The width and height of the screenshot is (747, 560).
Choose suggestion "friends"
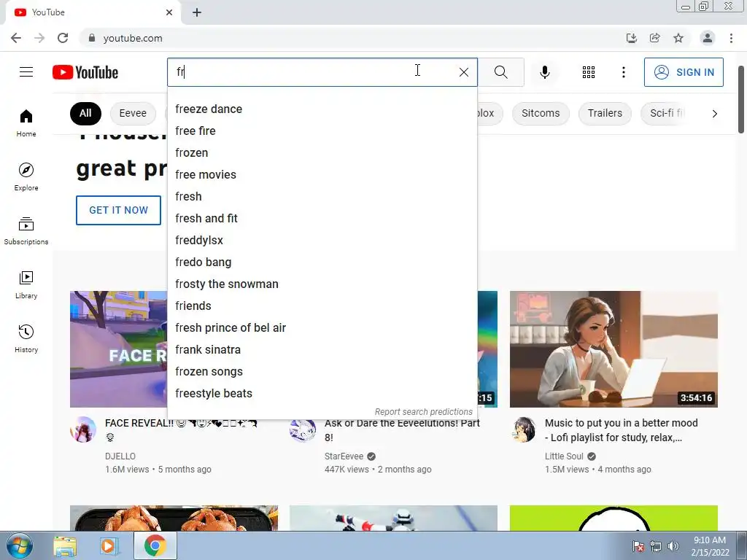pos(322,306)
